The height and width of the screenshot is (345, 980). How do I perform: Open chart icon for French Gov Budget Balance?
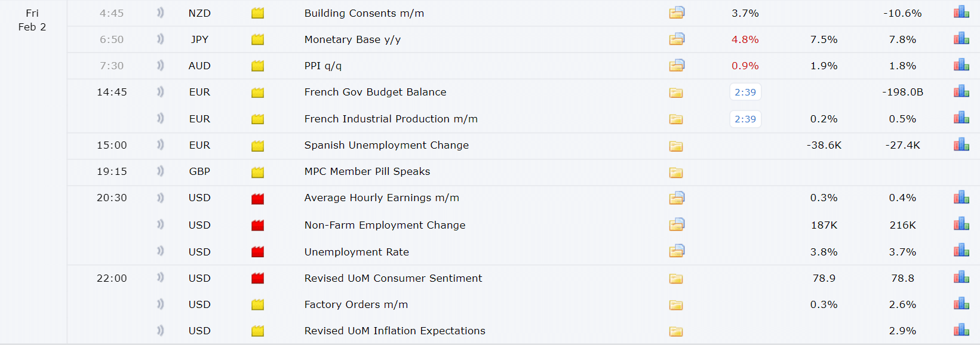pyautogui.click(x=961, y=91)
